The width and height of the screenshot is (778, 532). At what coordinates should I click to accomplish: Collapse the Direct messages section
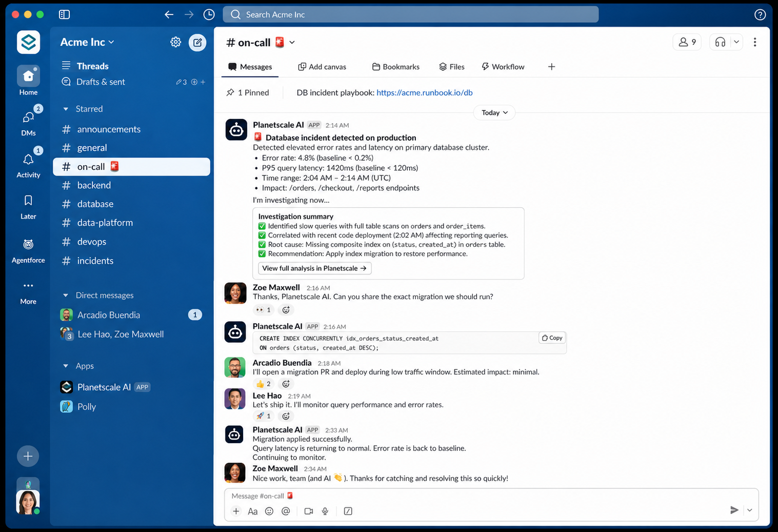click(x=66, y=295)
